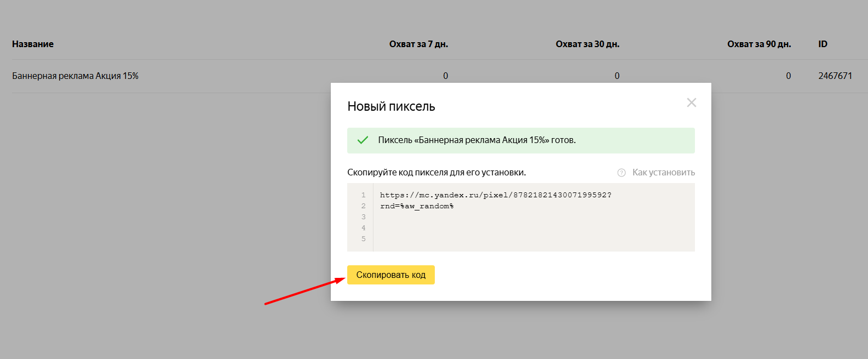Click the question mark help icon
The image size is (868, 359).
pos(622,173)
